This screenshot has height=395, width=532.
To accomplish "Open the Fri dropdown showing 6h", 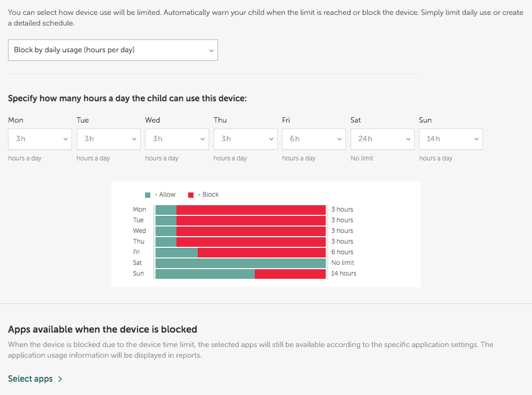I will [x=314, y=139].
